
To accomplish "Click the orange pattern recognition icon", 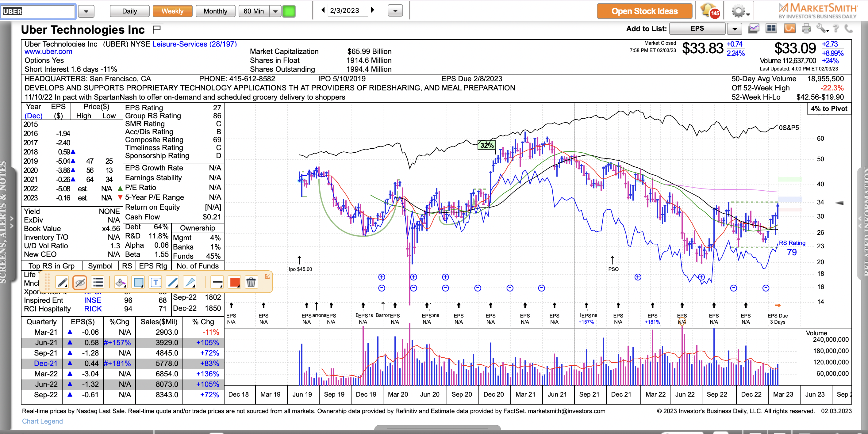I will (789, 29).
